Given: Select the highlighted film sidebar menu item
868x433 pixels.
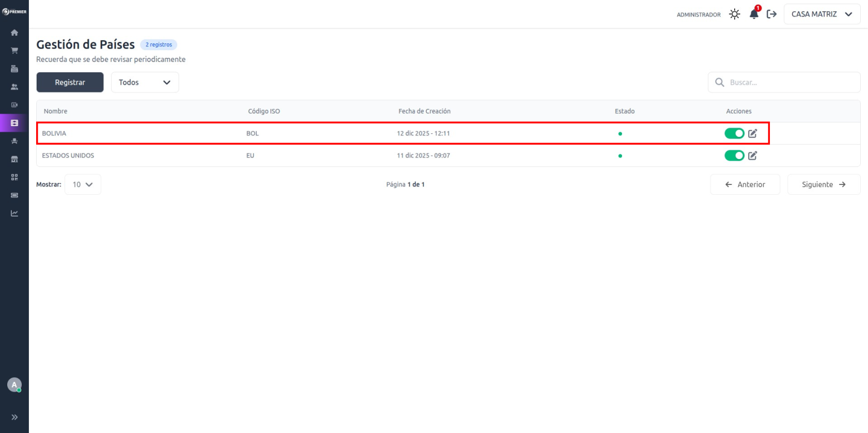Looking at the screenshot, I should point(14,123).
